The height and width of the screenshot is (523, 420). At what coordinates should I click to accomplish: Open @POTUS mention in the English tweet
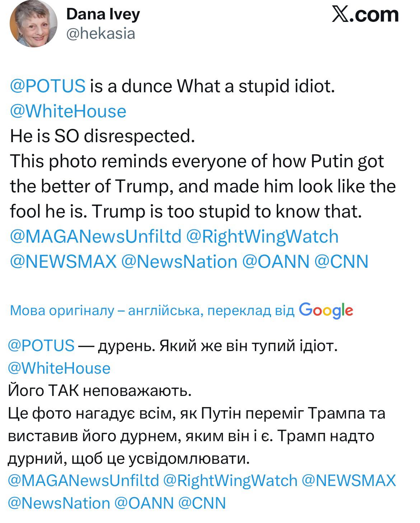48,86
